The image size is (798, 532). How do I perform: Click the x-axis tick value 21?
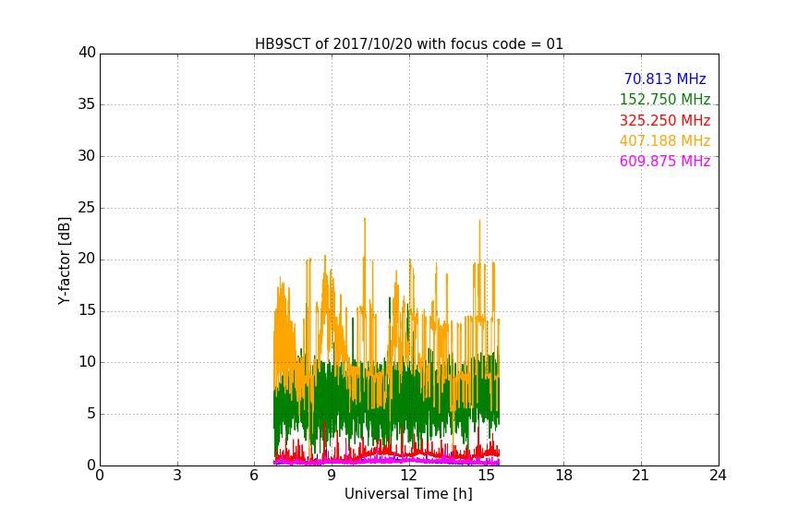click(641, 476)
